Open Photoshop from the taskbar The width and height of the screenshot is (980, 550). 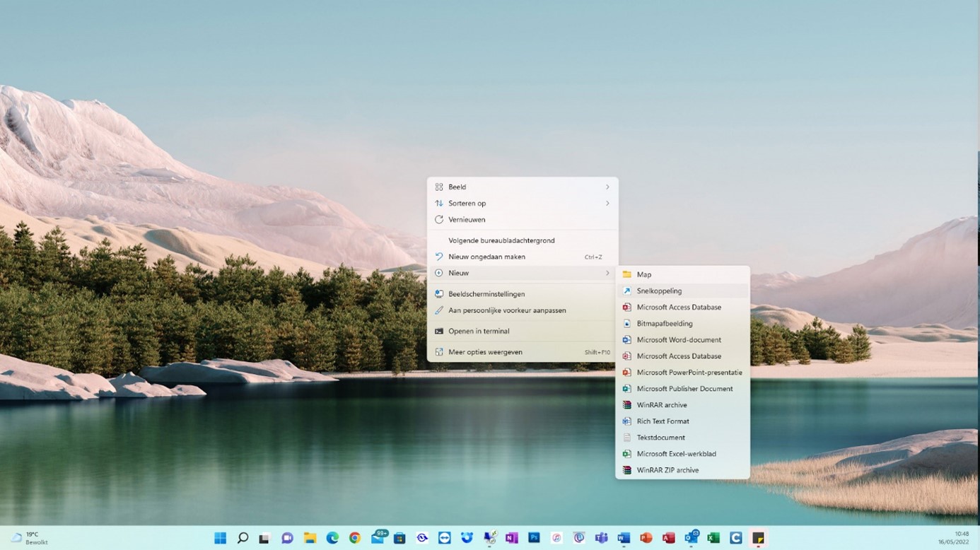534,538
